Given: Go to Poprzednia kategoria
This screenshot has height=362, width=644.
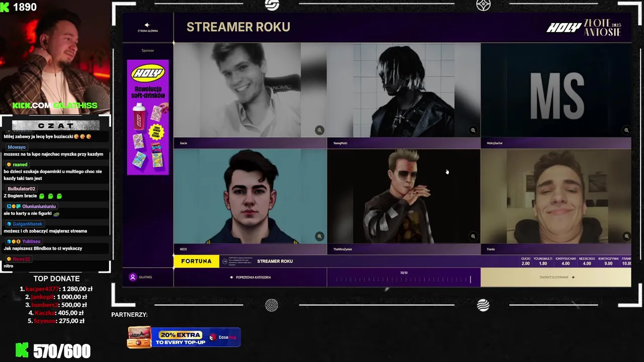Looking at the screenshot, I should coord(250,278).
